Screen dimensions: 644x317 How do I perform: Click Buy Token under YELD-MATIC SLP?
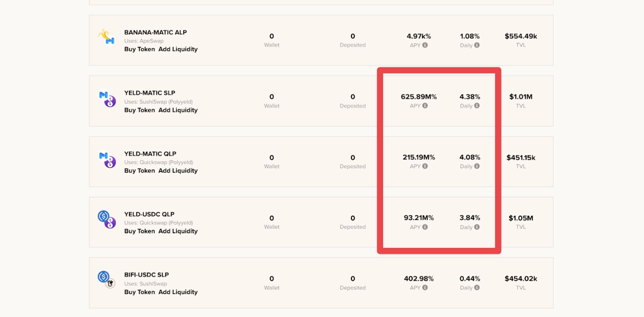click(139, 110)
